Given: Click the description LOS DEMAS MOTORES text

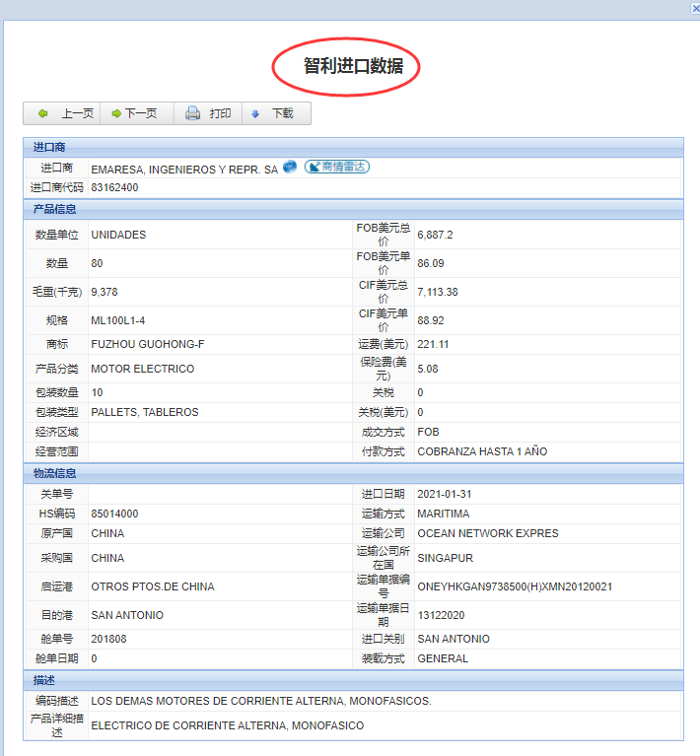Looking at the screenshot, I should coord(261,702).
